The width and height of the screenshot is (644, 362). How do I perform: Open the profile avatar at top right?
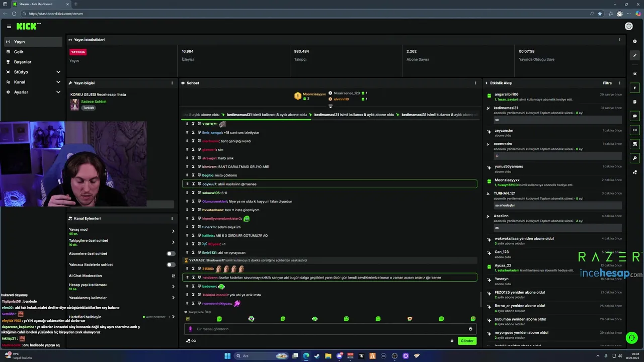tap(628, 26)
